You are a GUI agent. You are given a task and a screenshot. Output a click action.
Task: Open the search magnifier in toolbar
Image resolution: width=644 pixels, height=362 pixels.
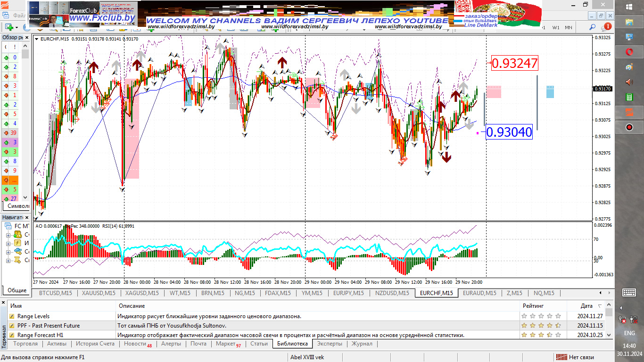593,27
